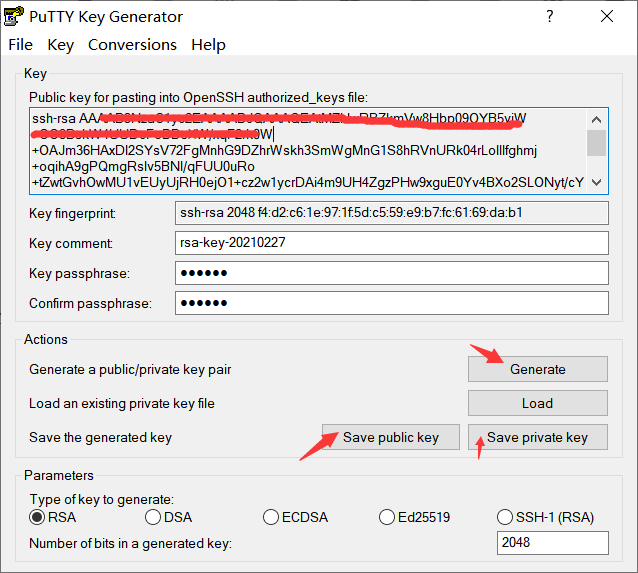Click the public key line starting +tZwtGvhOwMU1
This screenshot has height=573, width=638.
tap(308, 182)
